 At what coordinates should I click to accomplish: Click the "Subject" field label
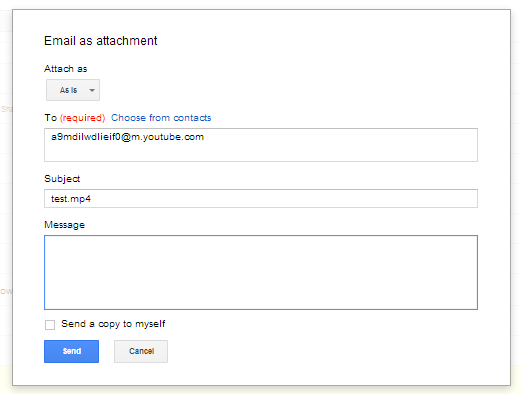click(x=62, y=179)
